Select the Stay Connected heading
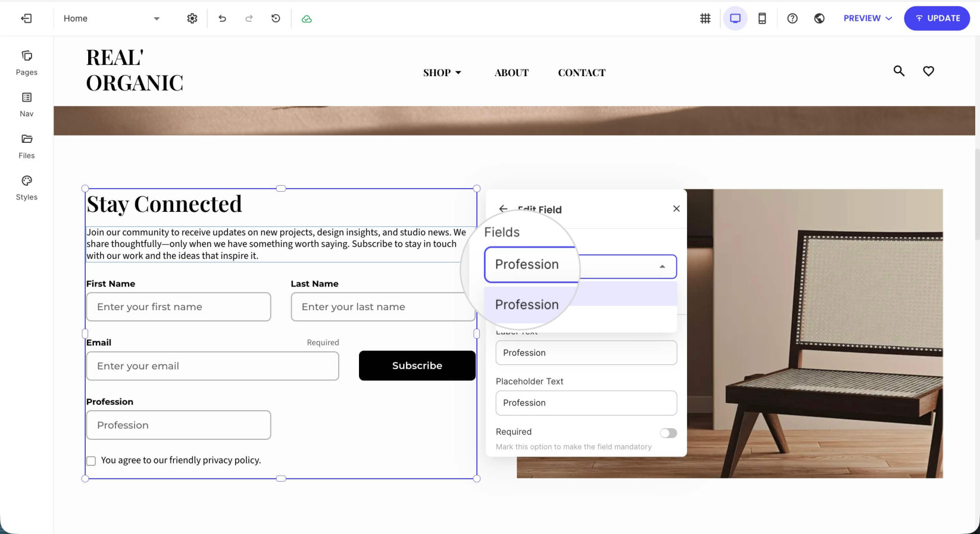 coord(164,204)
